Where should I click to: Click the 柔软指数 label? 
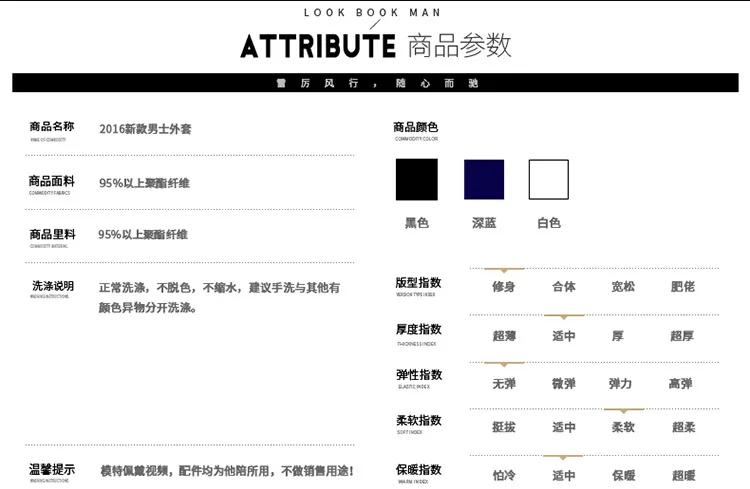(419, 420)
